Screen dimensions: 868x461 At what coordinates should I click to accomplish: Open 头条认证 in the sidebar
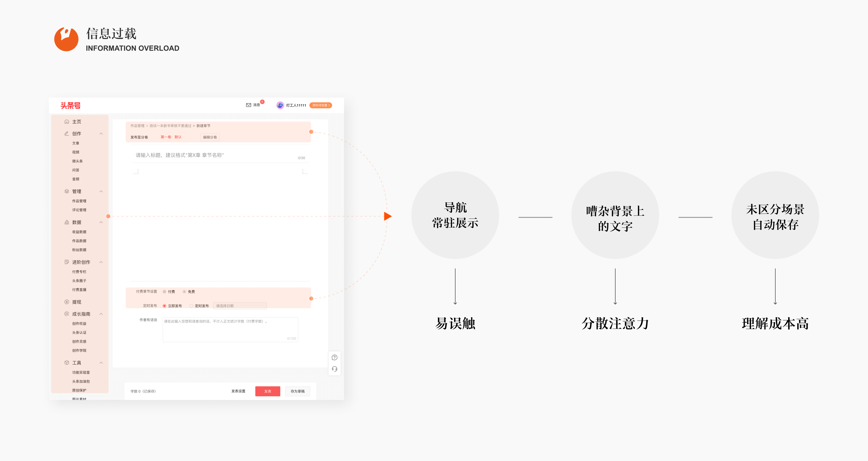(79, 333)
